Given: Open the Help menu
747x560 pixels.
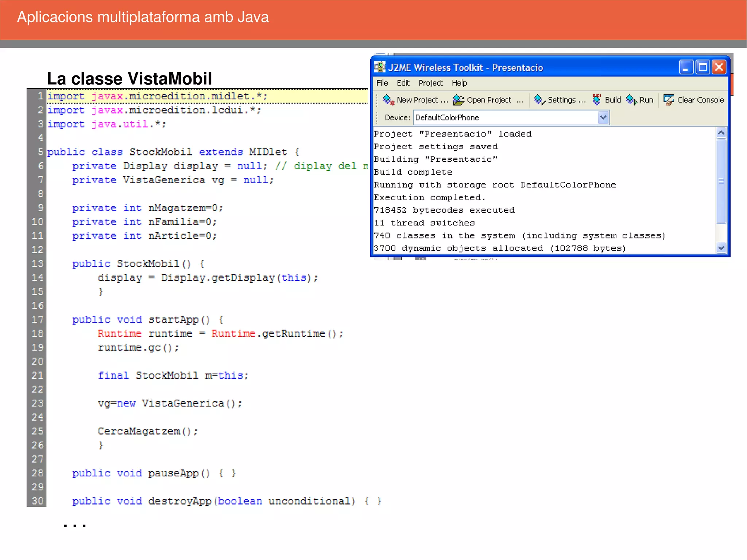Looking at the screenshot, I should pos(459,83).
